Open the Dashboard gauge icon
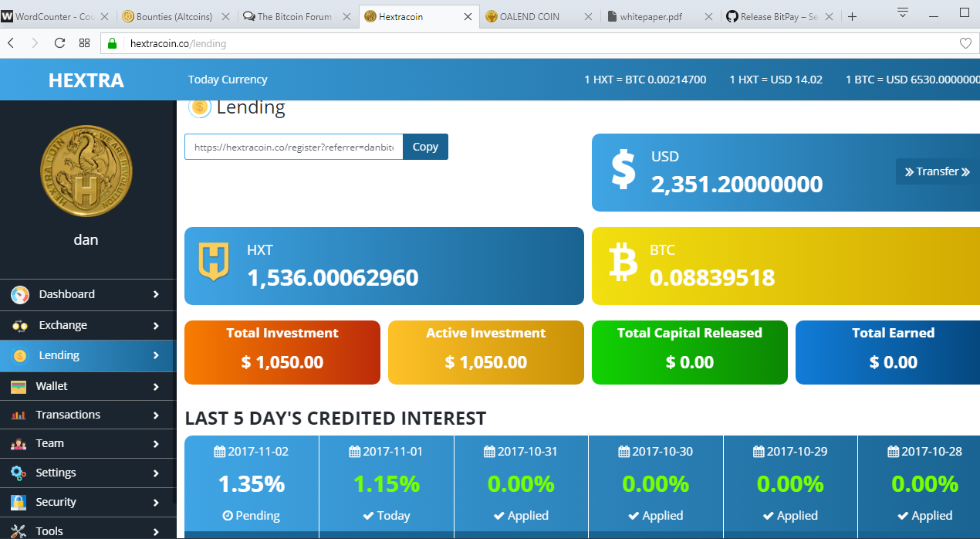 [20, 294]
